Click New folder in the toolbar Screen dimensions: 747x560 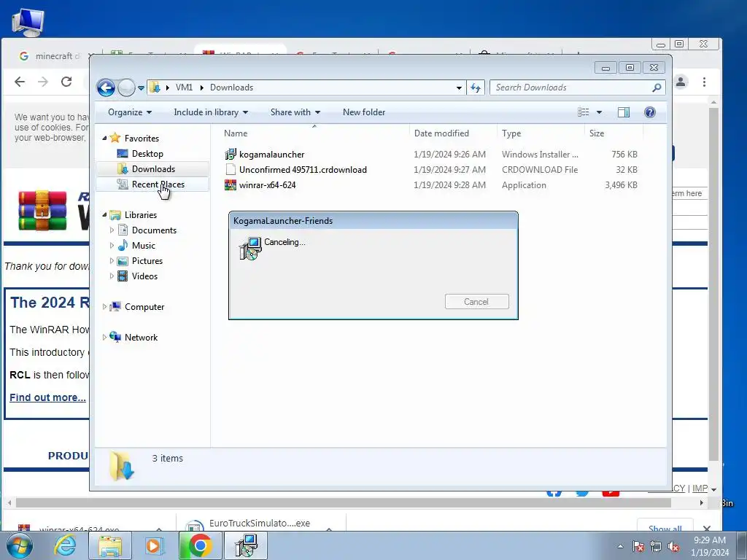(x=364, y=112)
